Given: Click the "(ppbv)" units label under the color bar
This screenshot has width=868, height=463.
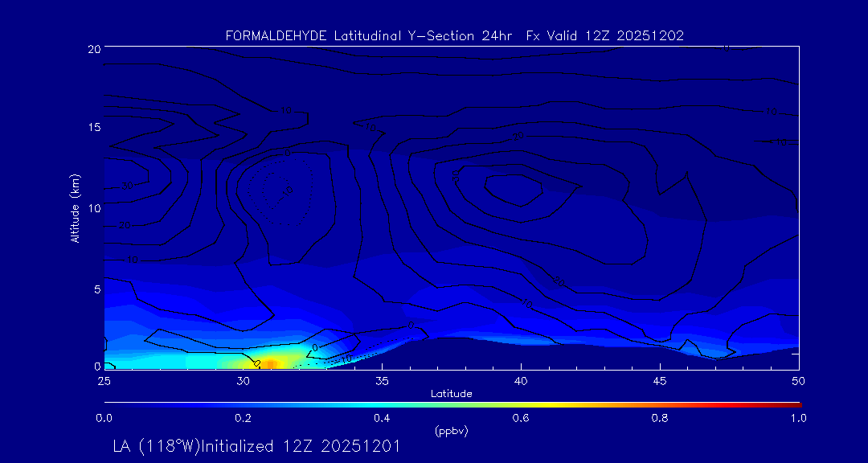Looking at the screenshot, I should [451, 431].
